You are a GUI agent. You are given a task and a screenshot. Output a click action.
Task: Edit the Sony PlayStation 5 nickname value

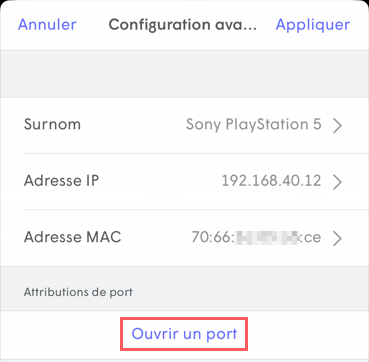[254, 125]
